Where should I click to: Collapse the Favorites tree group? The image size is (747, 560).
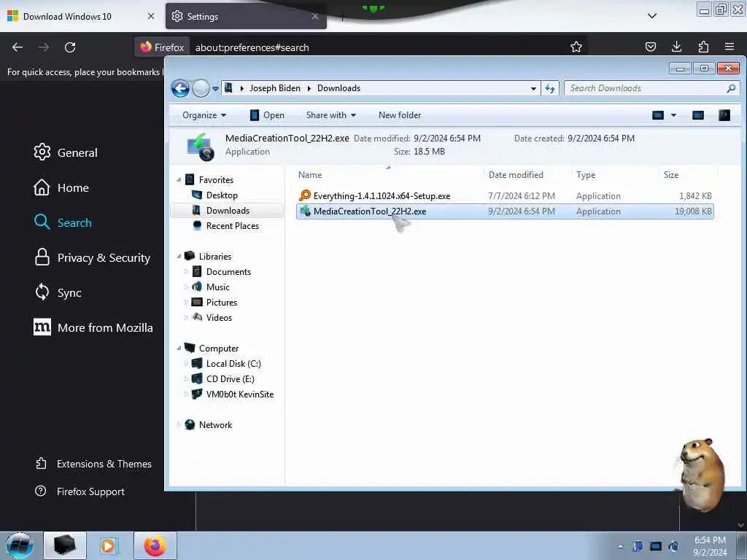click(x=179, y=180)
